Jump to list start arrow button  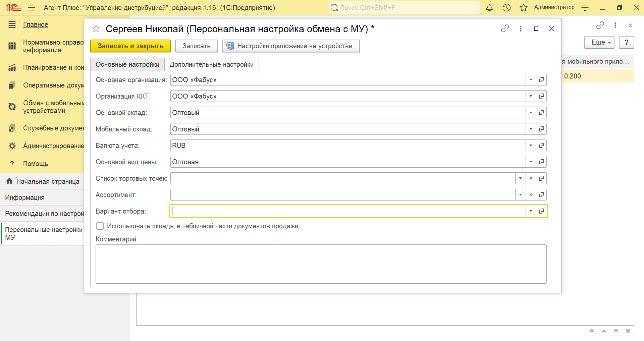point(592,331)
